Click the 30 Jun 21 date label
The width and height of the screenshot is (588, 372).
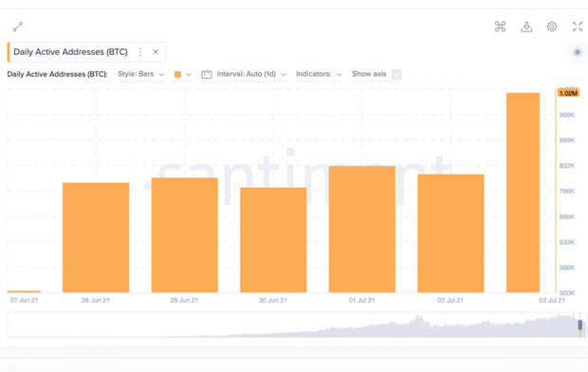[x=273, y=300]
